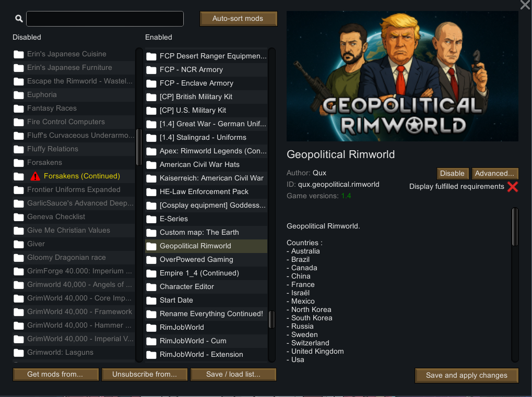Click folder icon next to FCP - NCR Armory
Viewport: 532px width, 397px height.
point(151,70)
